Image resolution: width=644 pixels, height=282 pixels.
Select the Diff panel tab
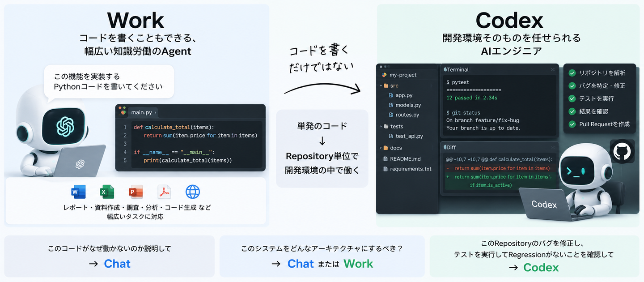pyautogui.click(x=450, y=147)
